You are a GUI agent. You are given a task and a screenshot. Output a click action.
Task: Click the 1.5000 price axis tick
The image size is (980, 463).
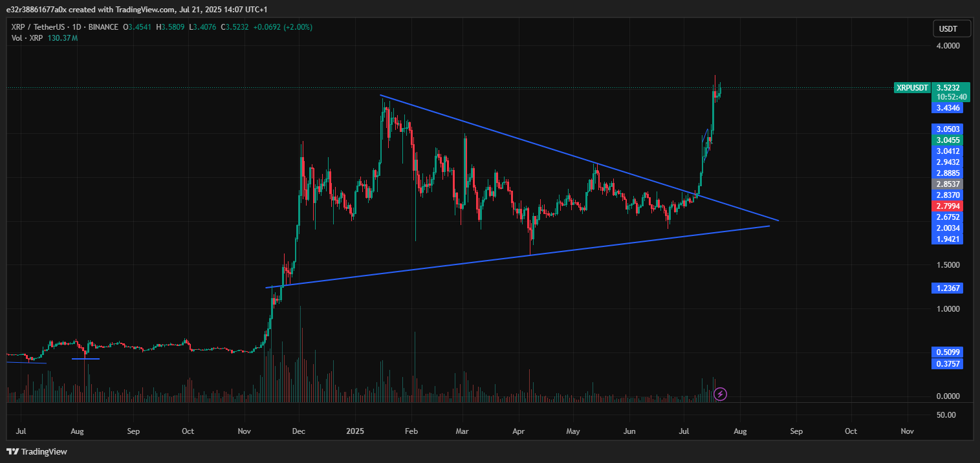pyautogui.click(x=948, y=265)
